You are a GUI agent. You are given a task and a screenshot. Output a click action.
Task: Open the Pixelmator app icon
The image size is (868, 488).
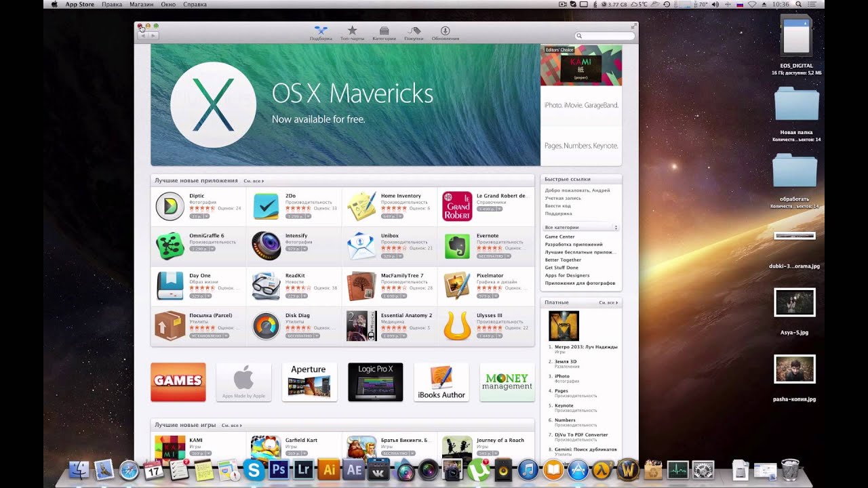(457, 286)
